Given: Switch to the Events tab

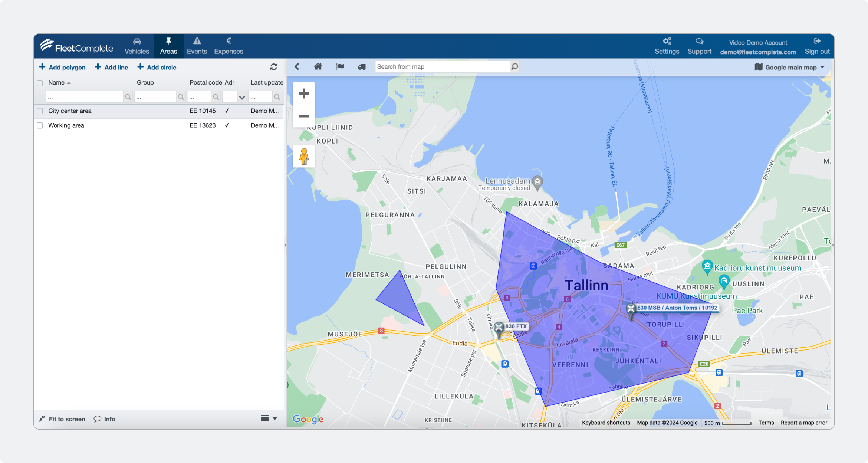Looking at the screenshot, I should coord(197,46).
